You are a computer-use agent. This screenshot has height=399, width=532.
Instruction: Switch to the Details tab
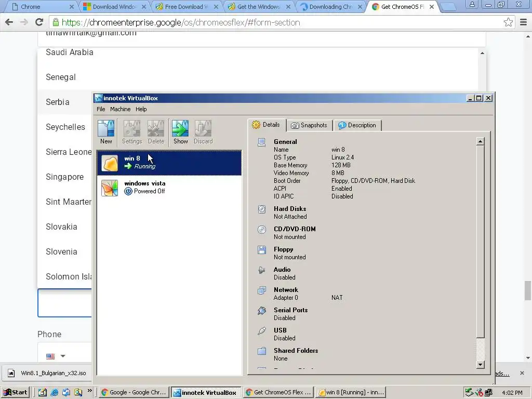click(x=267, y=125)
